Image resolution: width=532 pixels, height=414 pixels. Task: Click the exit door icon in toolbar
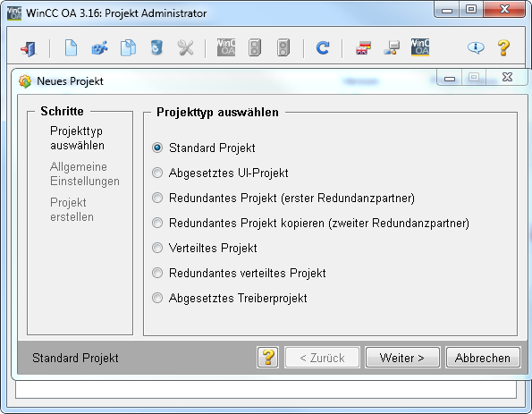click(29, 48)
